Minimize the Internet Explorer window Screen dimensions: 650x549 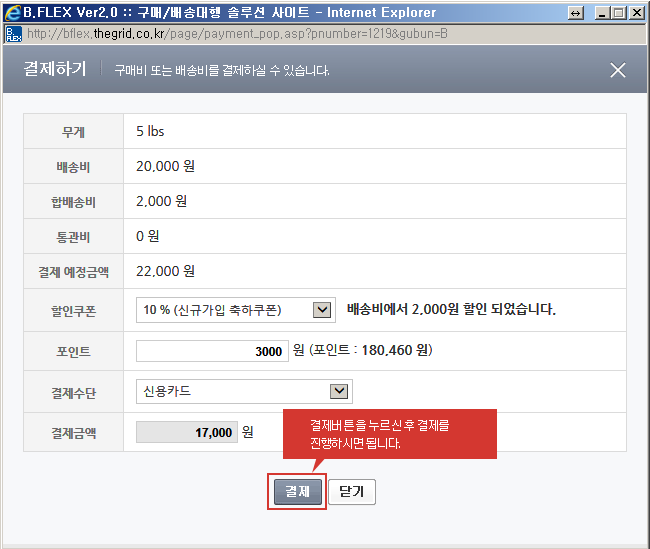click(x=602, y=13)
